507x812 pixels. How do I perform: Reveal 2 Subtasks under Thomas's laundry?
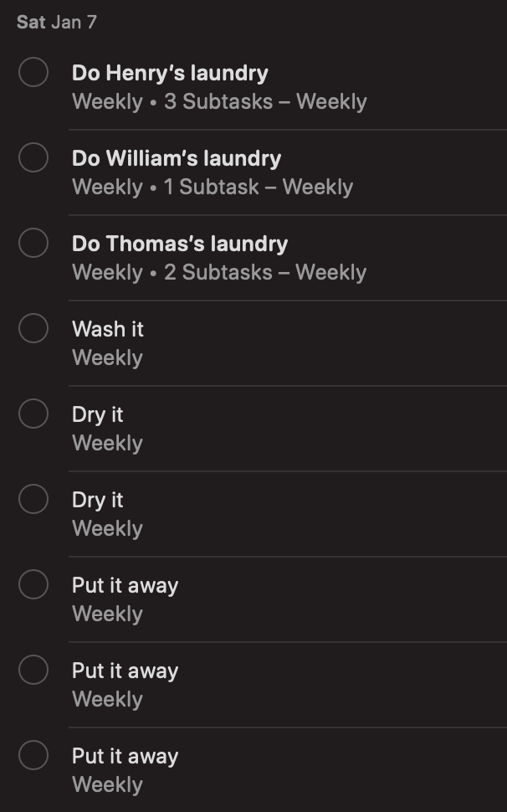point(218,273)
